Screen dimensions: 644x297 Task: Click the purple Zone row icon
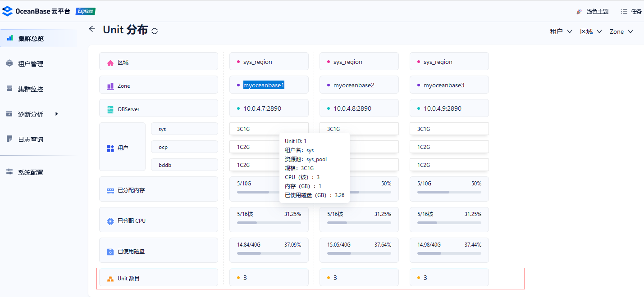[110, 86]
